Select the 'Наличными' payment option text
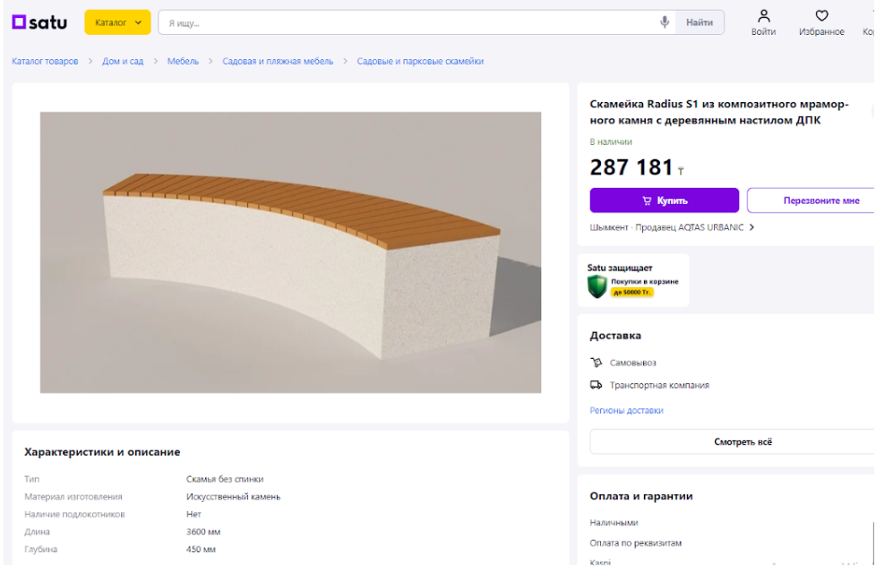The image size is (876, 588). (614, 523)
